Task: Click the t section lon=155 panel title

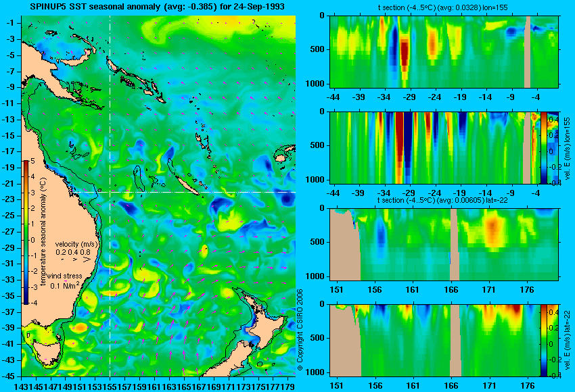Action: click(x=442, y=7)
